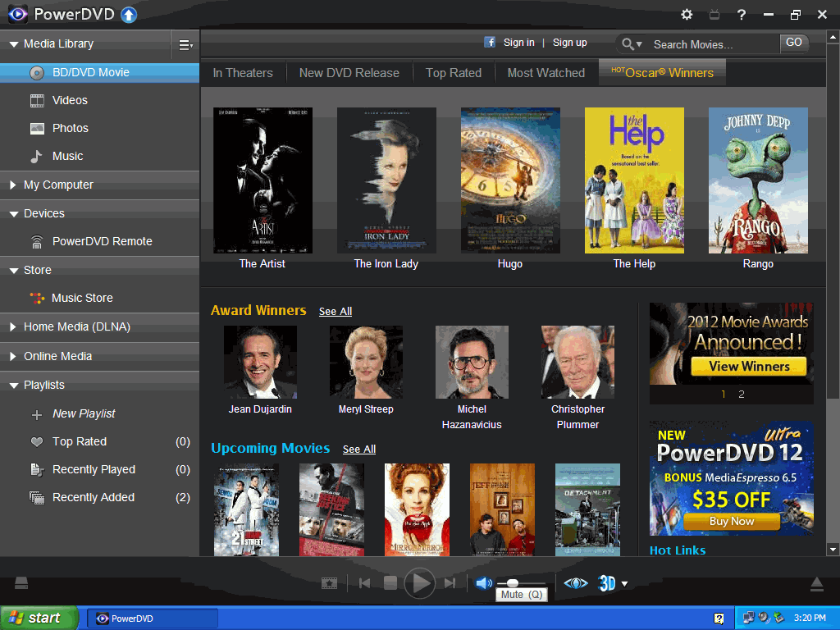This screenshot has width=840, height=630.
Task: Click the eject disc icon
Action: [816, 583]
